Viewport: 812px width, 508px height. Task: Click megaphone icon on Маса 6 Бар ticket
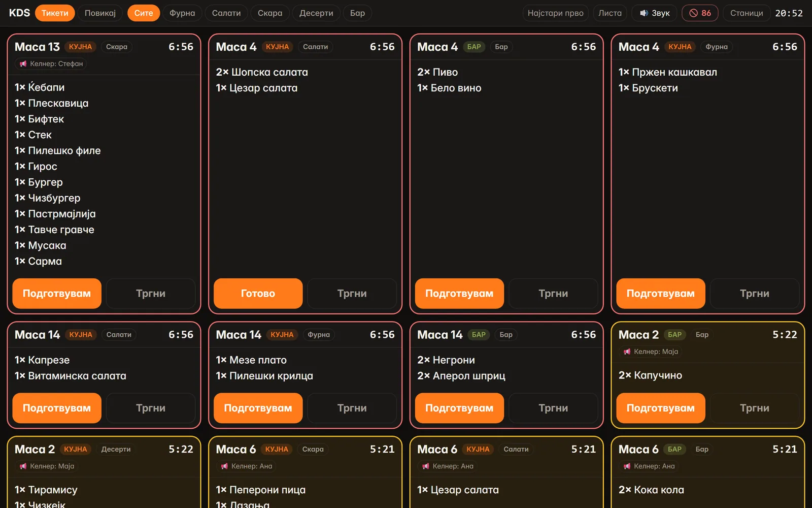tap(627, 466)
